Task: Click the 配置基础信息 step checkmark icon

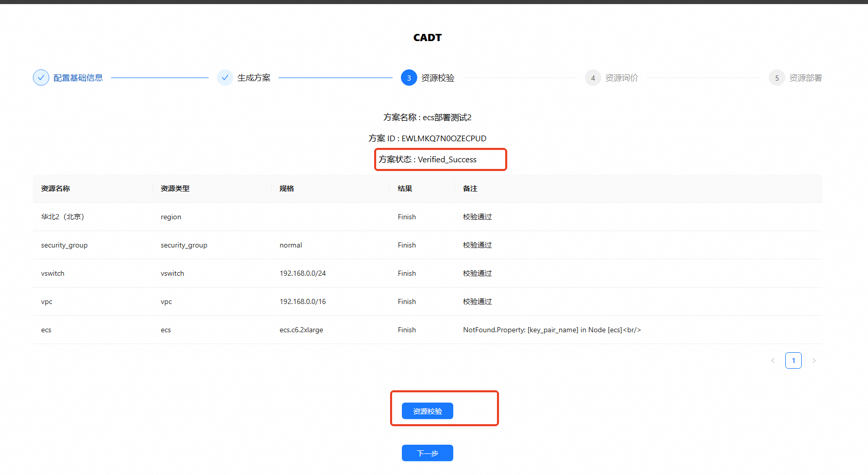Action: [41, 78]
